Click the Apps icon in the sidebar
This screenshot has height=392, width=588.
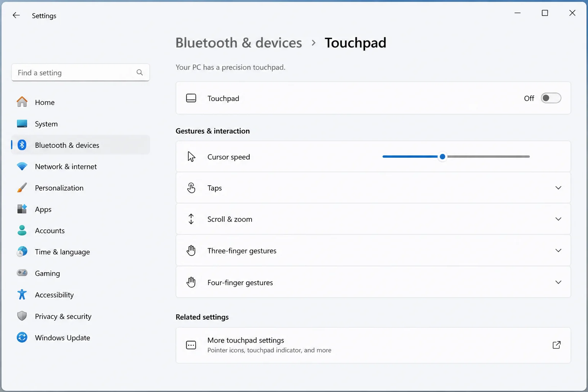[x=22, y=209]
